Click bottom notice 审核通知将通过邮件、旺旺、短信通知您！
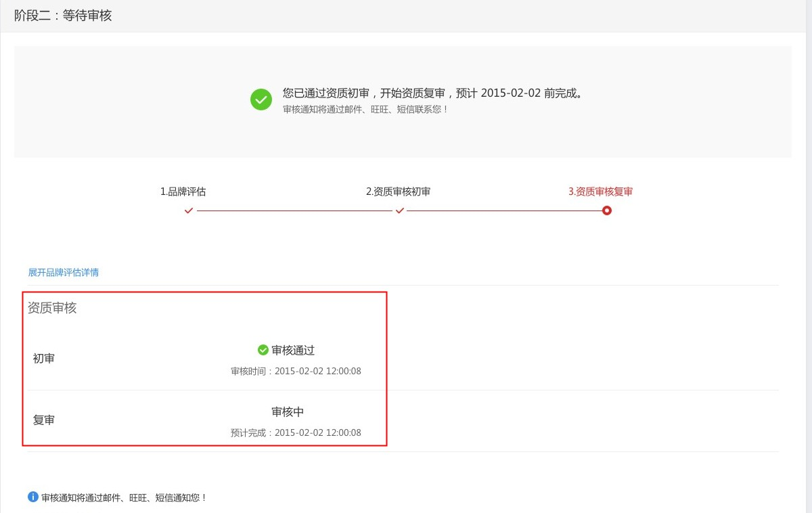 (x=125, y=497)
